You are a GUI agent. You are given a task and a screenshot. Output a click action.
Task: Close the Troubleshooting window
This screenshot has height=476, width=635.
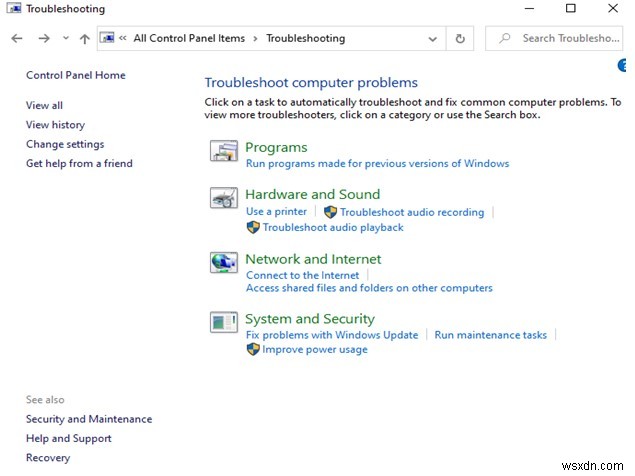[x=613, y=8]
